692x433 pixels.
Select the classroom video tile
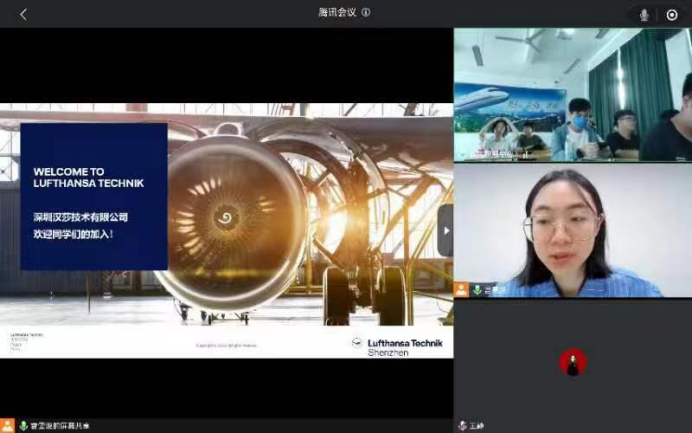pos(573,95)
